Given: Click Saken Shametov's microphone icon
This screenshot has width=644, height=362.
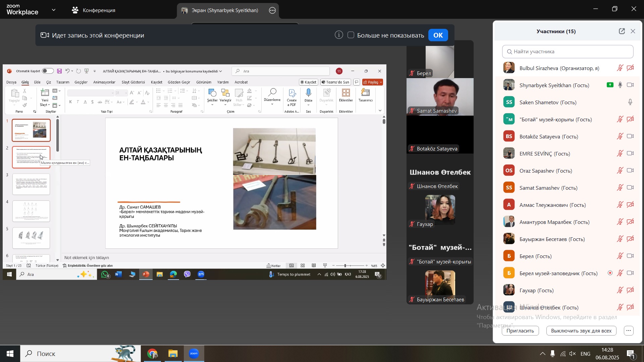Looking at the screenshot, I should point(630,102).
